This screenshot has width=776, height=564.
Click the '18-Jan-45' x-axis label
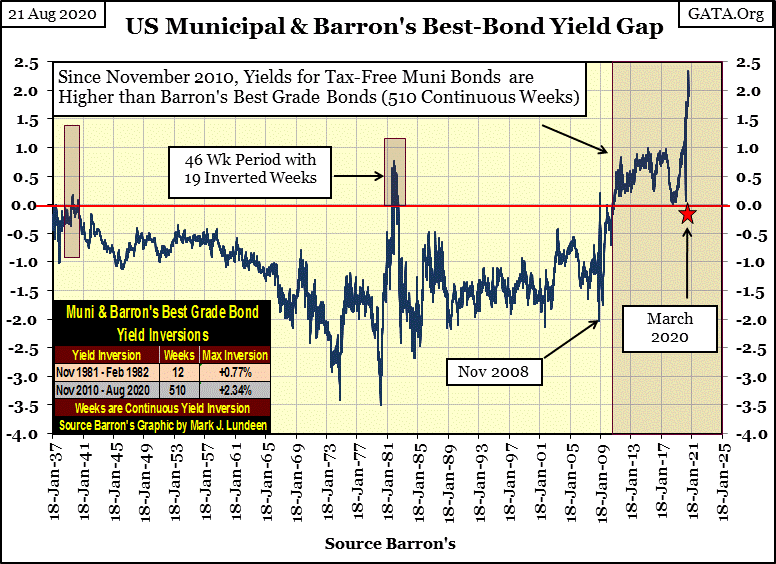click(115, 480)
